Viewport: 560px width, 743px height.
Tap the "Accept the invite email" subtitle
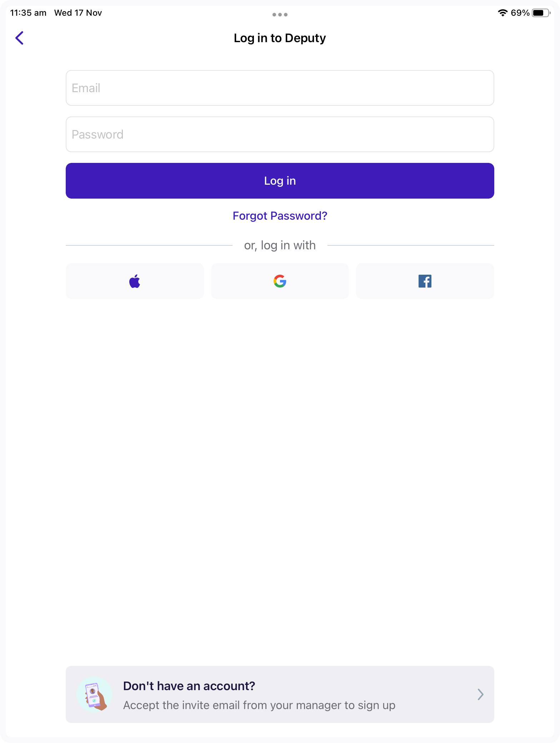point(259,705)
